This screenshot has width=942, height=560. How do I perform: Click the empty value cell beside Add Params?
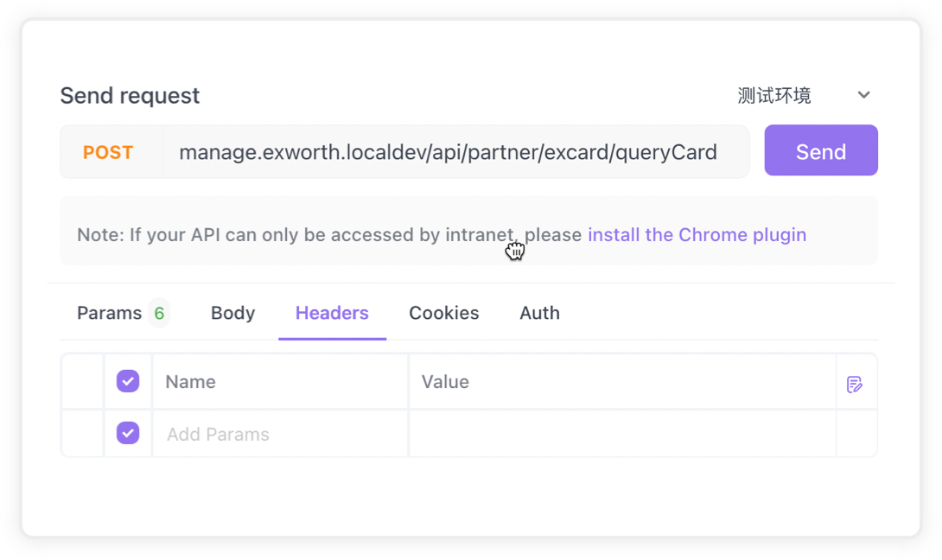point(621,434)
